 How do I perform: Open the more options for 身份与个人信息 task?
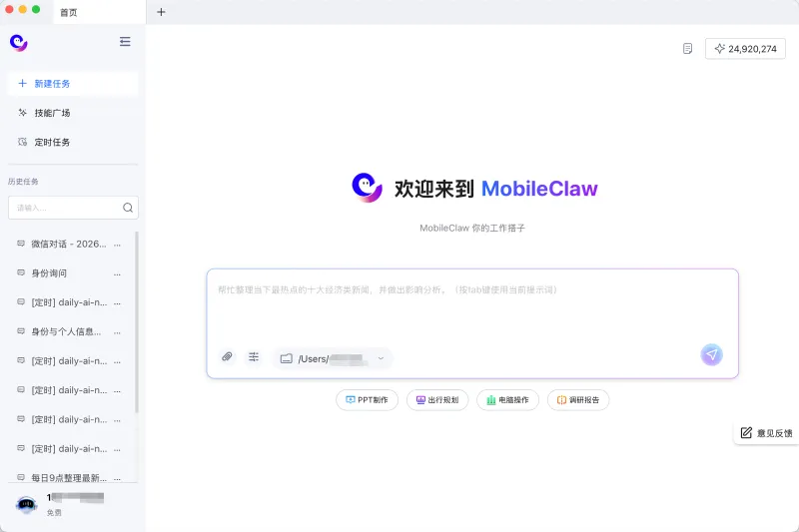(117, 332)
